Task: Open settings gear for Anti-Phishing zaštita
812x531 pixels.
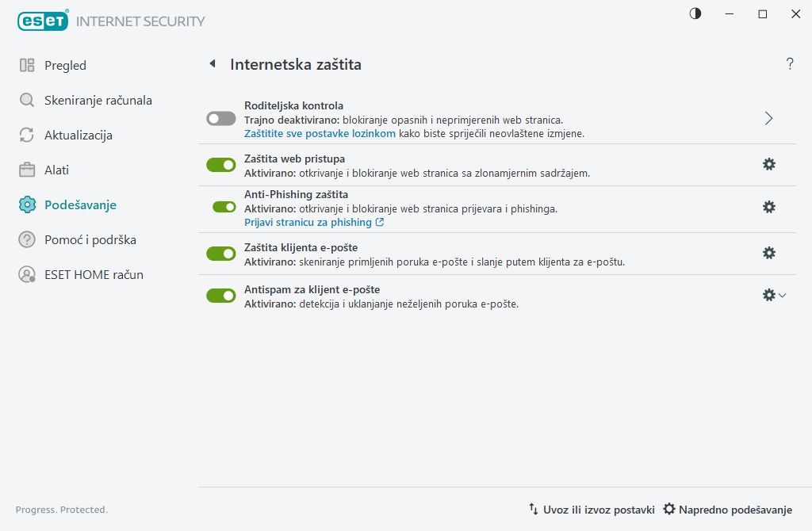Action: click(768, 207)
